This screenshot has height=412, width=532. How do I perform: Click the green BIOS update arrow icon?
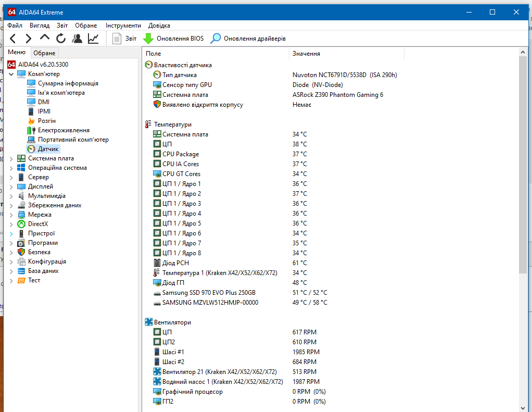coord(148,39)
